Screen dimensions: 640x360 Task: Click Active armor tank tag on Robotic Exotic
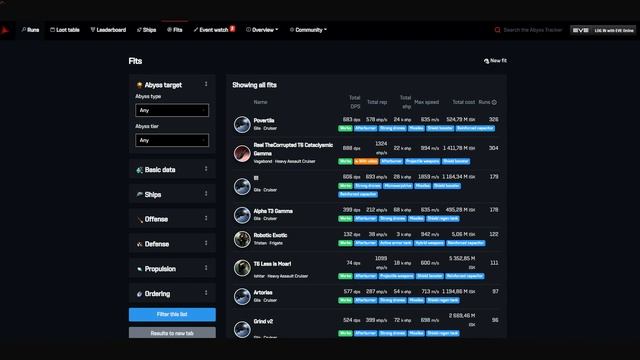[x=396, y=243]
